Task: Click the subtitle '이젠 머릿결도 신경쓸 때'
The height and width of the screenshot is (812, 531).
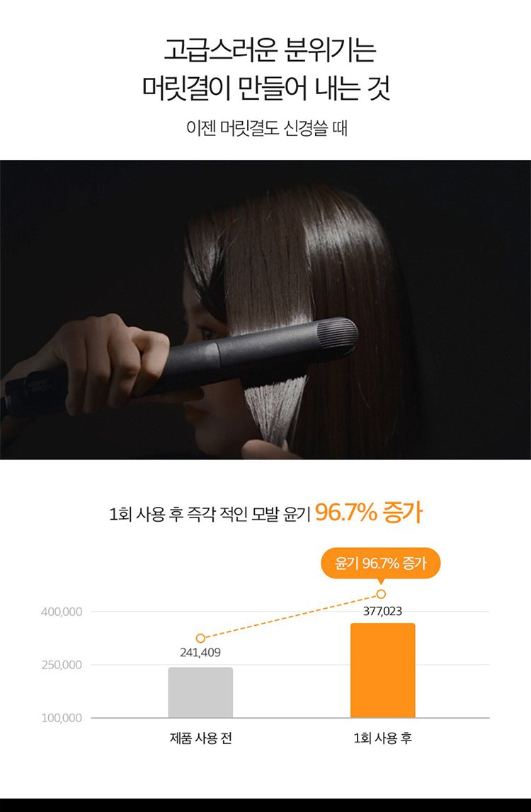Action: [266, 127]
